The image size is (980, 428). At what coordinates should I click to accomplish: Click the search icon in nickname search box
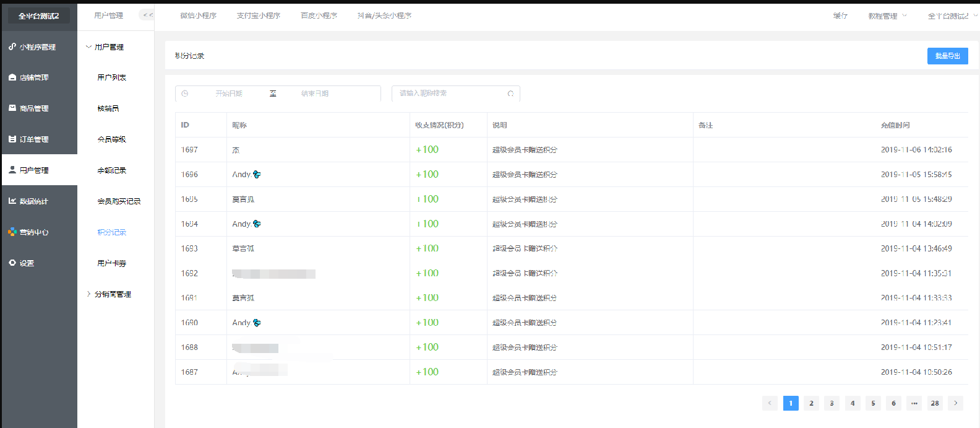510,94
